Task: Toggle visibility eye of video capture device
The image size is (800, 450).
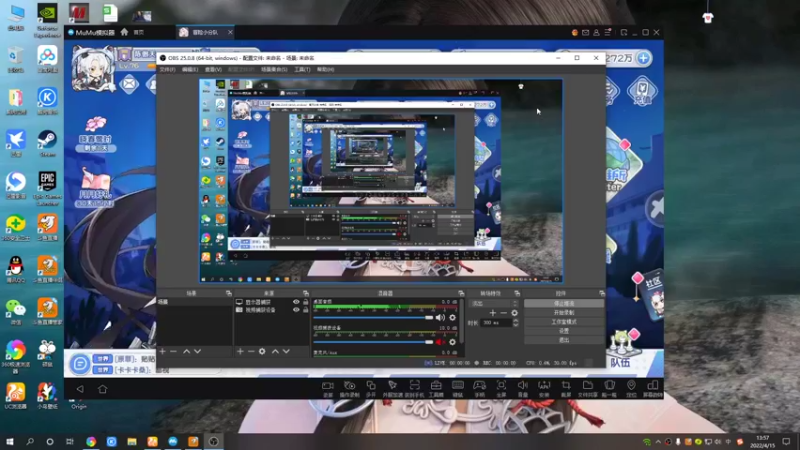Action: click(296, 310)
